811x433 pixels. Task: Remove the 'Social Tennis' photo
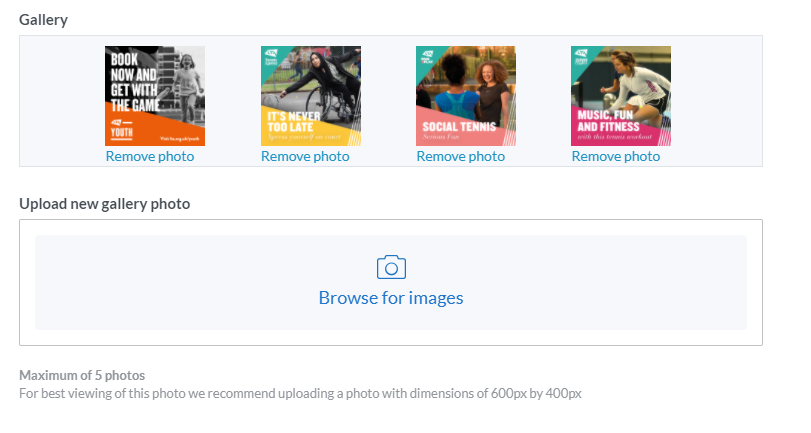click(461, 156)
